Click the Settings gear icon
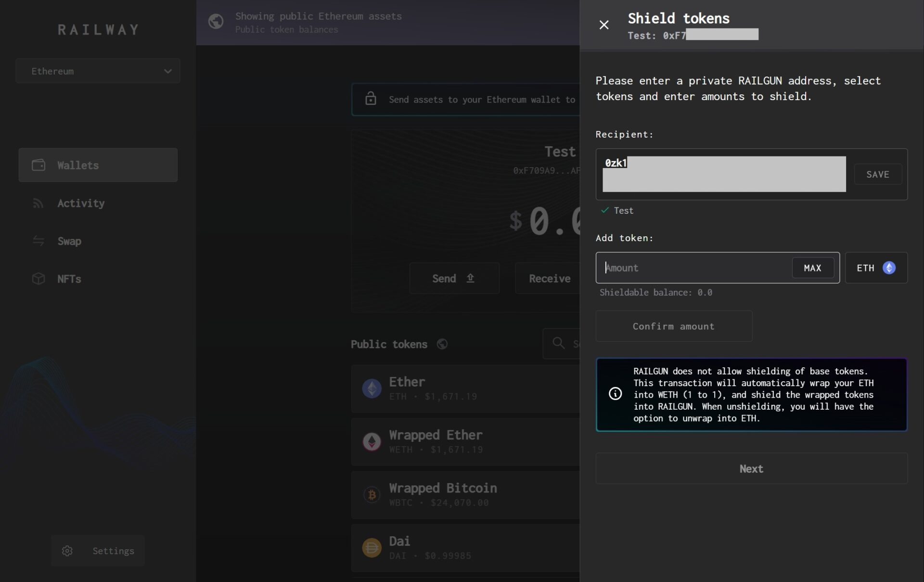 coord(67,551)
